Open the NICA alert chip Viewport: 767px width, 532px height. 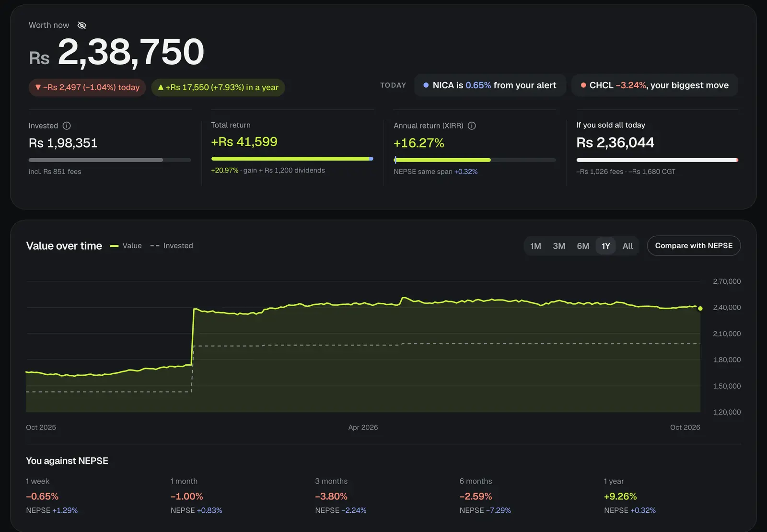[490, 85]
